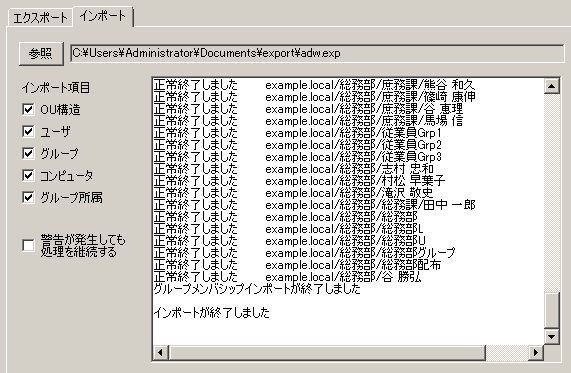
Task: Click log line ending 総務部L
Action: pos(288,229)
